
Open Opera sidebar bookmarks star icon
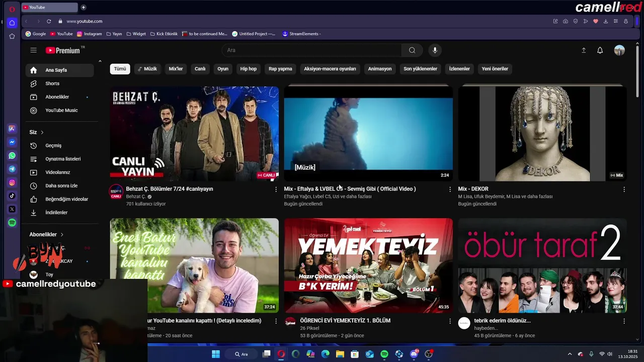click(12, 36)
